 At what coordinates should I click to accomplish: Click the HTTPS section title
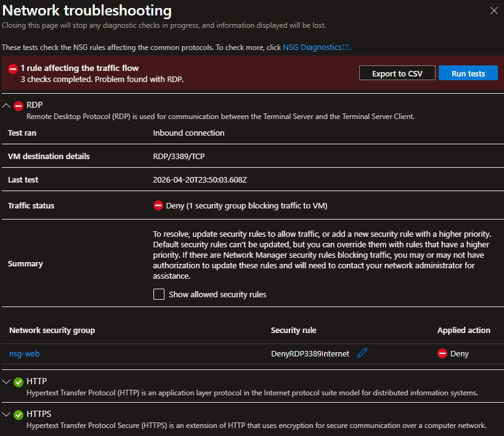point(39,414)
